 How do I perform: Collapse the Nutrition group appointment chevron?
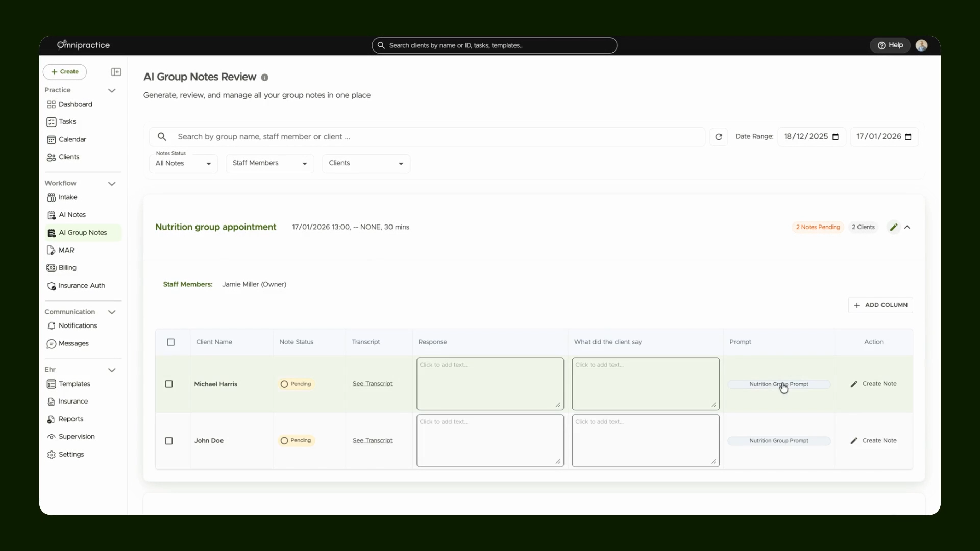click(907, 227)
